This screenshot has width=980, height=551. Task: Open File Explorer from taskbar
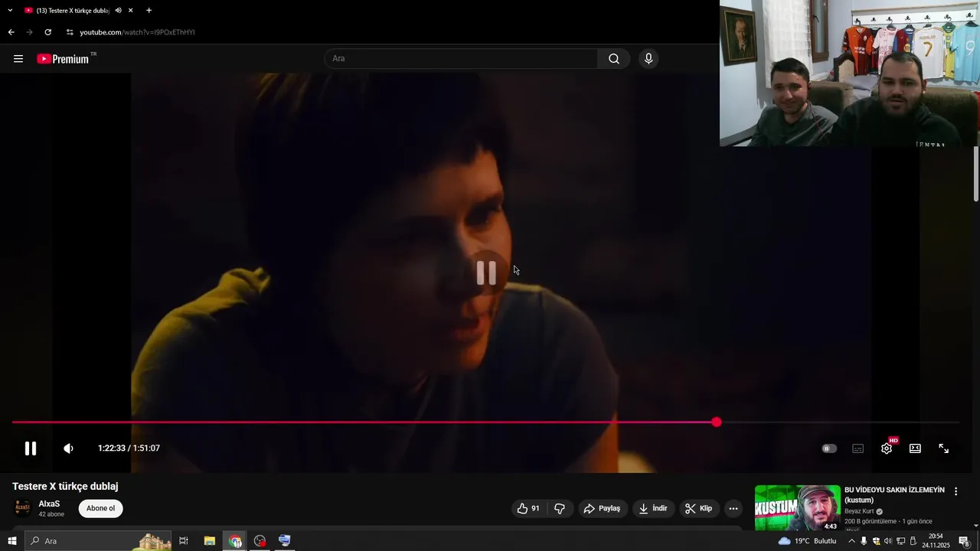210,541
